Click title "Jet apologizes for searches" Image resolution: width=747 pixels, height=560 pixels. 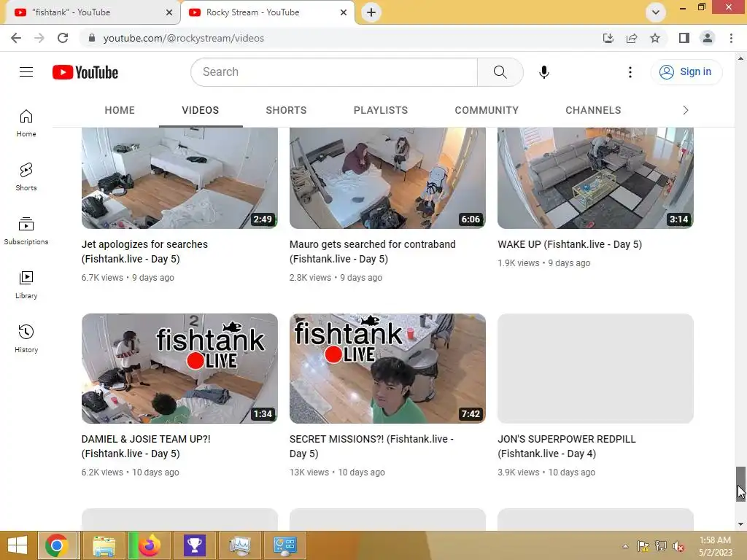[144, 252]
